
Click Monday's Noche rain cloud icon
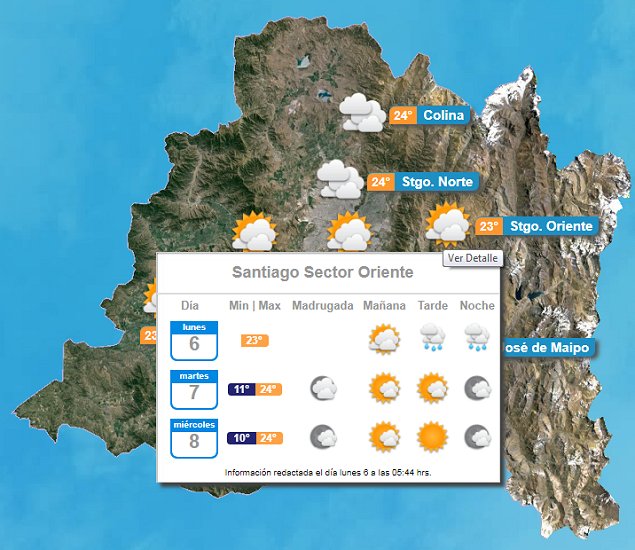[x=477, y=339]
